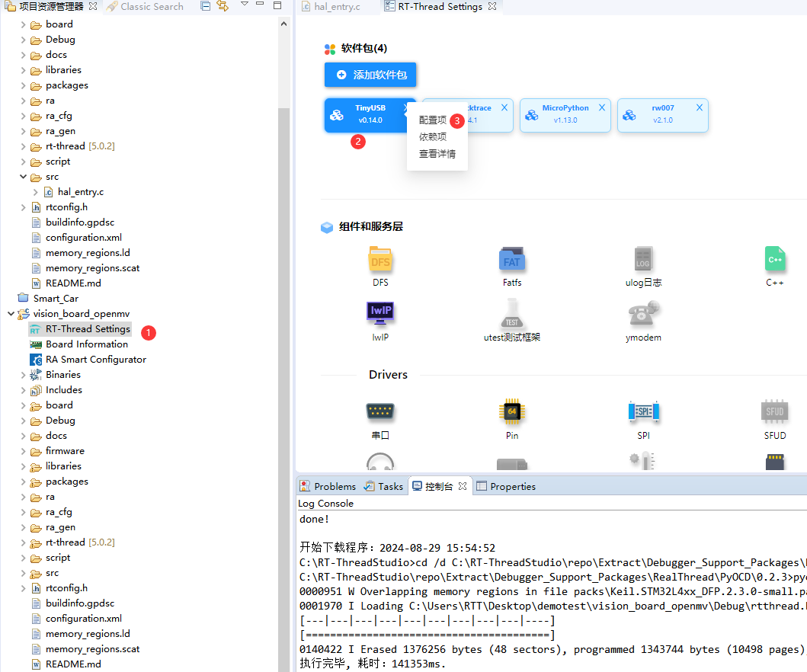
Task: Select the SPI driver icon
Action: coord(643,411)
